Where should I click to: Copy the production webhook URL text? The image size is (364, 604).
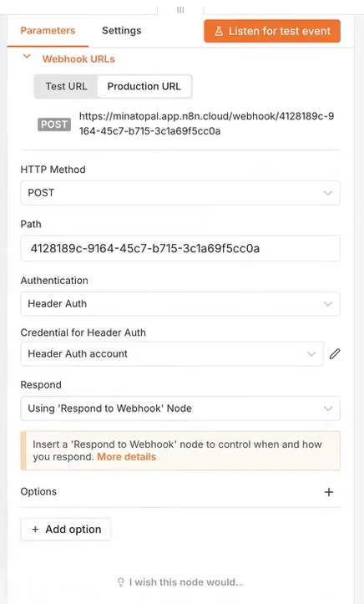(x=206, y=124)
